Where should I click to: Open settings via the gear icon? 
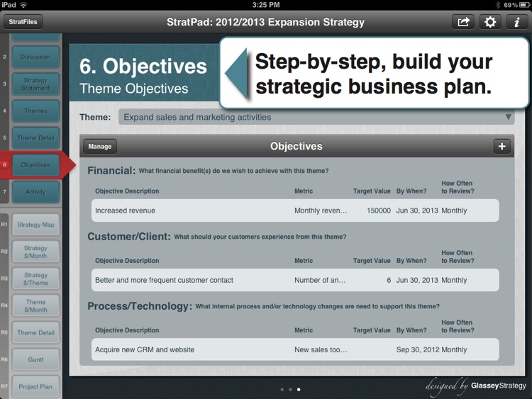coord(490,22)
